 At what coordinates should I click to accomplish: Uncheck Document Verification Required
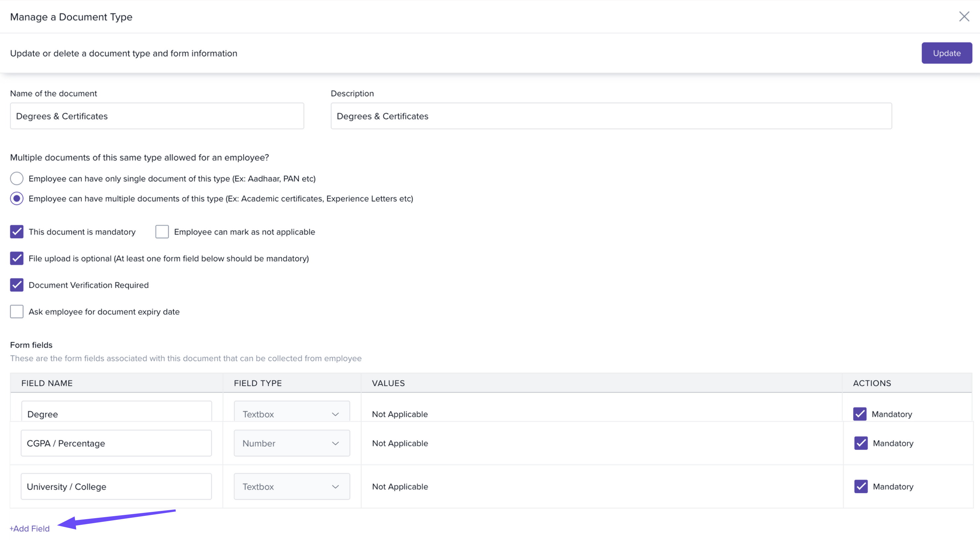tap(17, 285)
